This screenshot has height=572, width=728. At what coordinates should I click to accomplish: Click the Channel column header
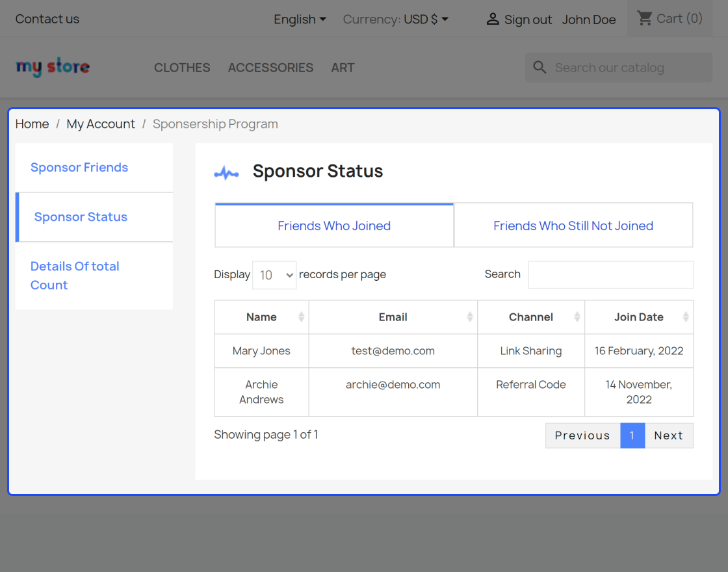[x=530, y=317]
